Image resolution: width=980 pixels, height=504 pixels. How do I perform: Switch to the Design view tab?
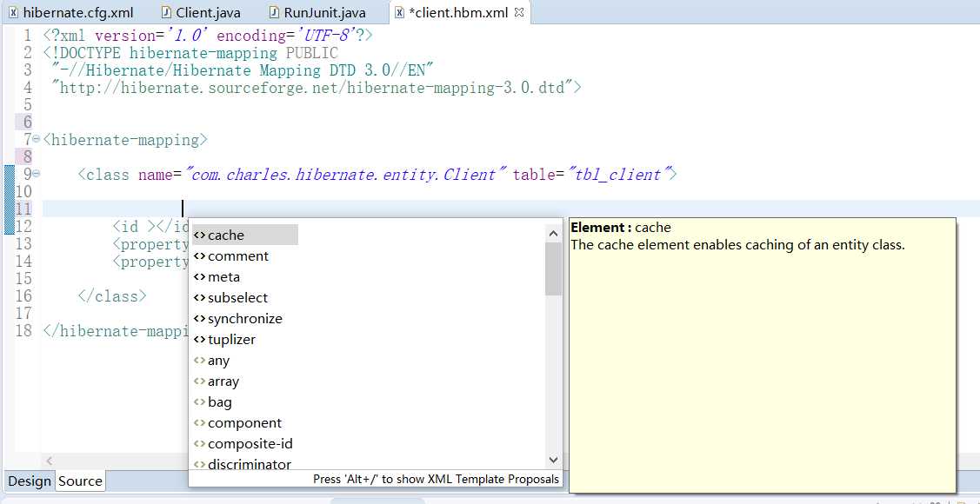click(30, 481)
